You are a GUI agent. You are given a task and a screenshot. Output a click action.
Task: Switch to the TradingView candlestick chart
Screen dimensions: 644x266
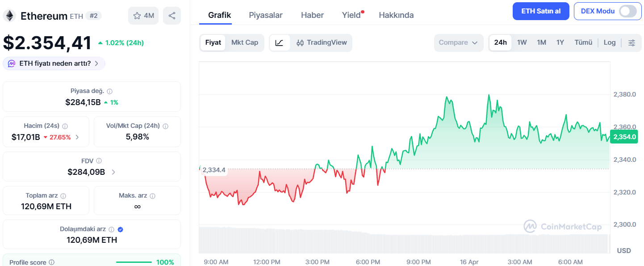pos(322,43)
